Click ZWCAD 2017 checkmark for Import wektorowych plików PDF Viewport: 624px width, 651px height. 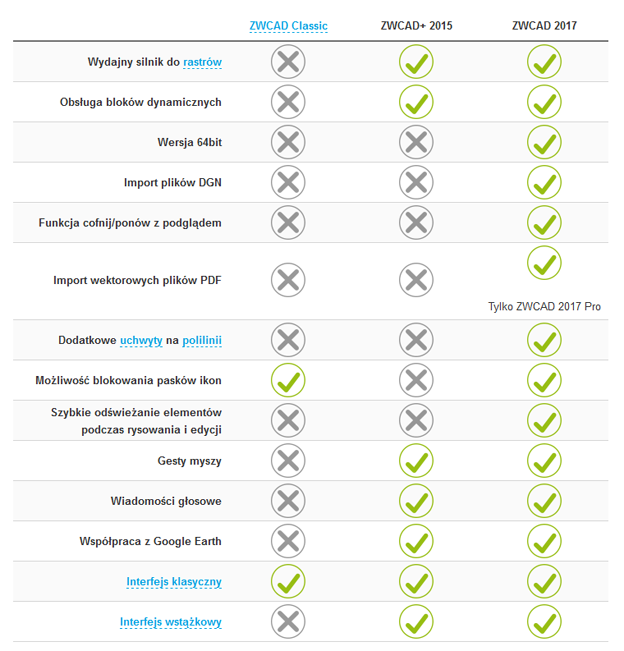click(x=544, y=262)
